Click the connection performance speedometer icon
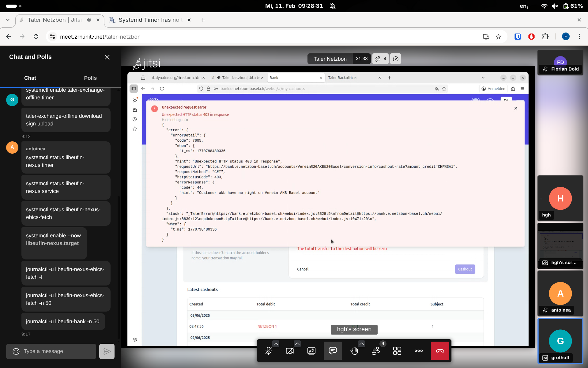This screenshot has height=368, width=588. [396, 59]
